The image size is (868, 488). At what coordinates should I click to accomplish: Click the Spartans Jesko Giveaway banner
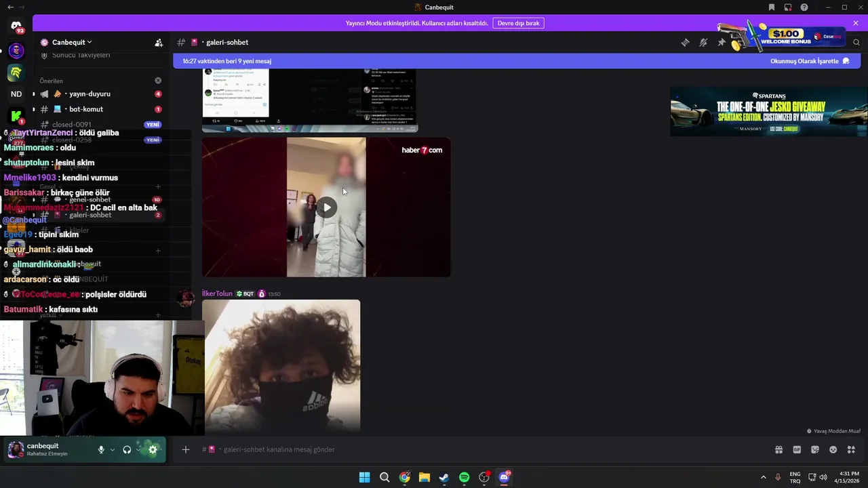pos(769,111)
